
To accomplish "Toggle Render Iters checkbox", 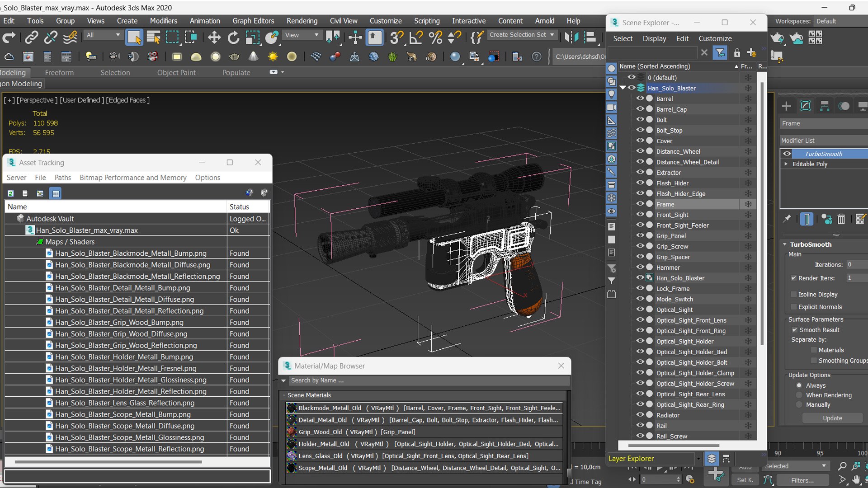I will coord(793,278).
